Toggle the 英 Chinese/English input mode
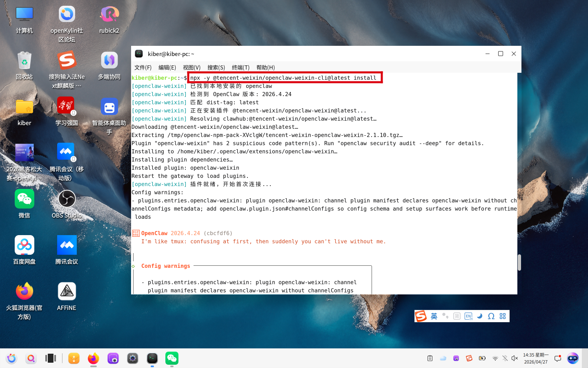This screenshot has height=368, width=588. (434, 316)
